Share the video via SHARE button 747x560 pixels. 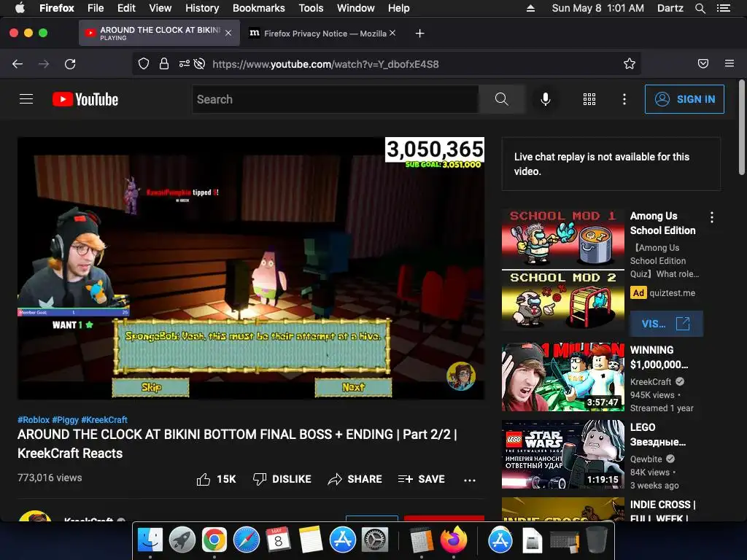[355, 479]
